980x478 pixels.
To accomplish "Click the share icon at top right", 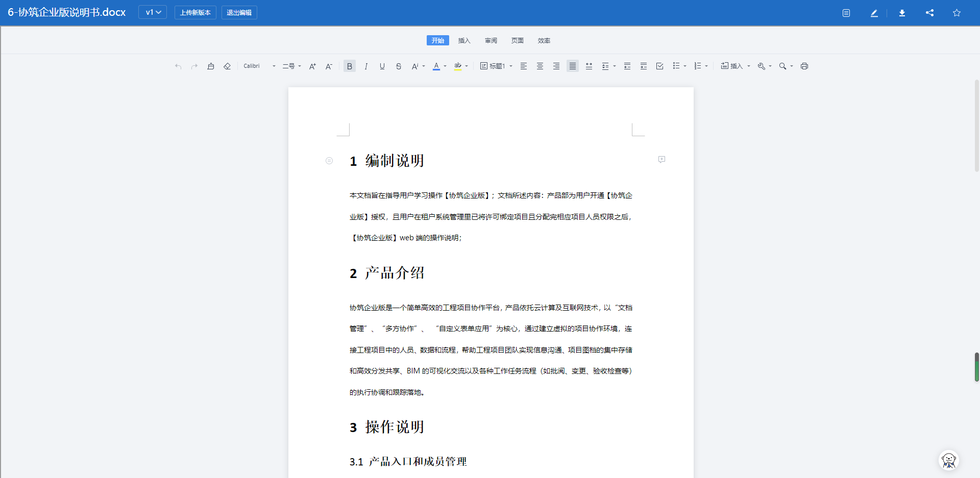I will point(929,13).
